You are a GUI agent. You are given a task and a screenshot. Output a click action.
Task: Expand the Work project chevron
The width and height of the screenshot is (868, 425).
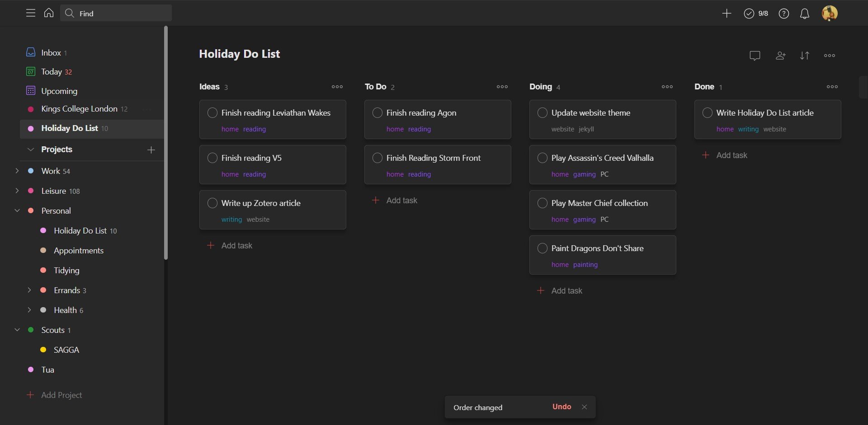[x=17, y=171]
